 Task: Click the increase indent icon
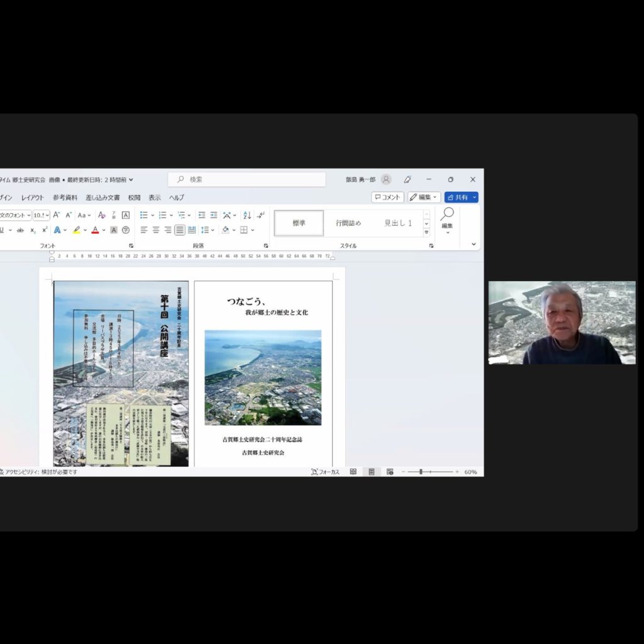pyautogui.click(x=214, y=215)
